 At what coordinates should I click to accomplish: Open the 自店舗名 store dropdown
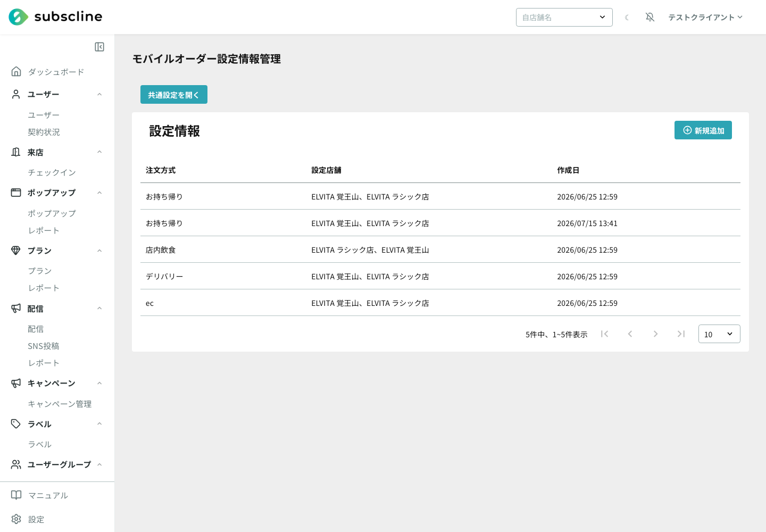564,18
